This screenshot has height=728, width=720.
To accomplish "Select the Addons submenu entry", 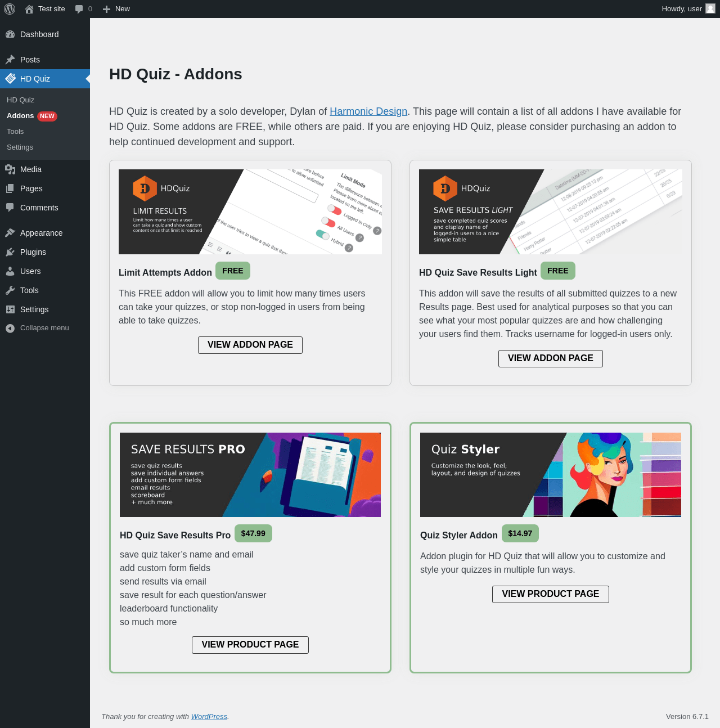I will tap(20, 115).
